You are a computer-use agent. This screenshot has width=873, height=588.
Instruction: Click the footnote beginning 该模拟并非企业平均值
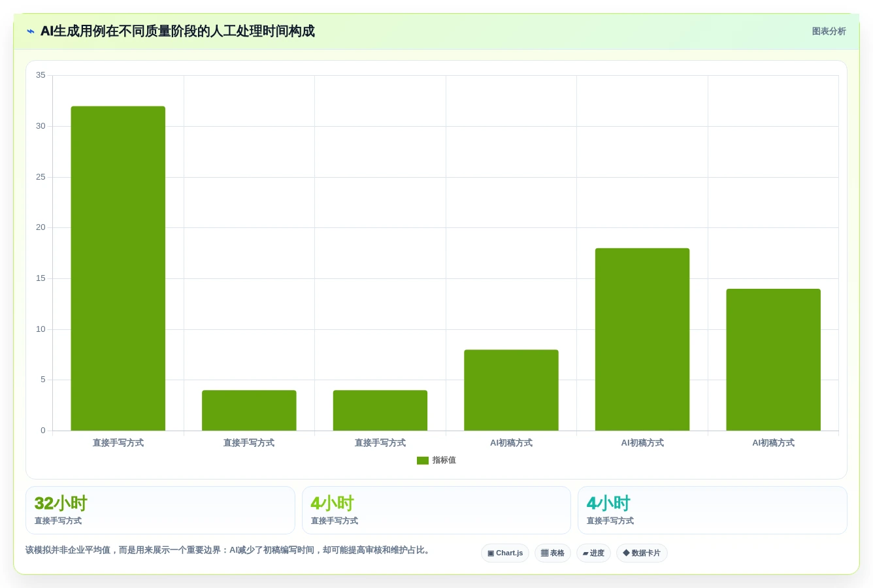[229, 550]
